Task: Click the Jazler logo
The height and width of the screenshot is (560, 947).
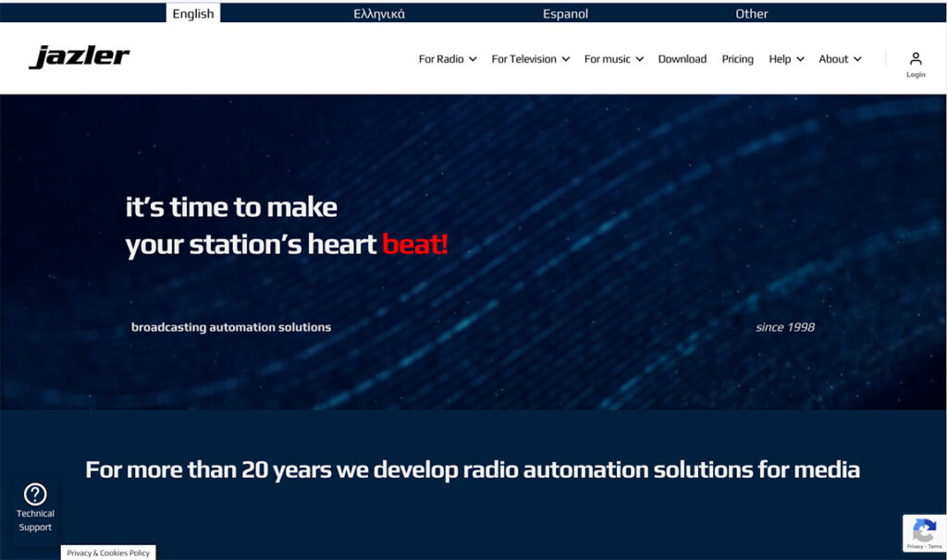Action: (80, 57)
